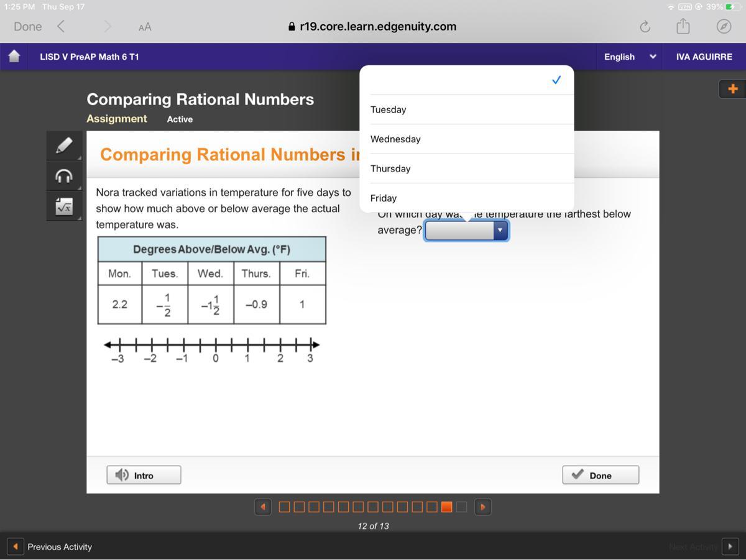Click the orange plus icon
The image size is (746, 560).
point(732,89)
